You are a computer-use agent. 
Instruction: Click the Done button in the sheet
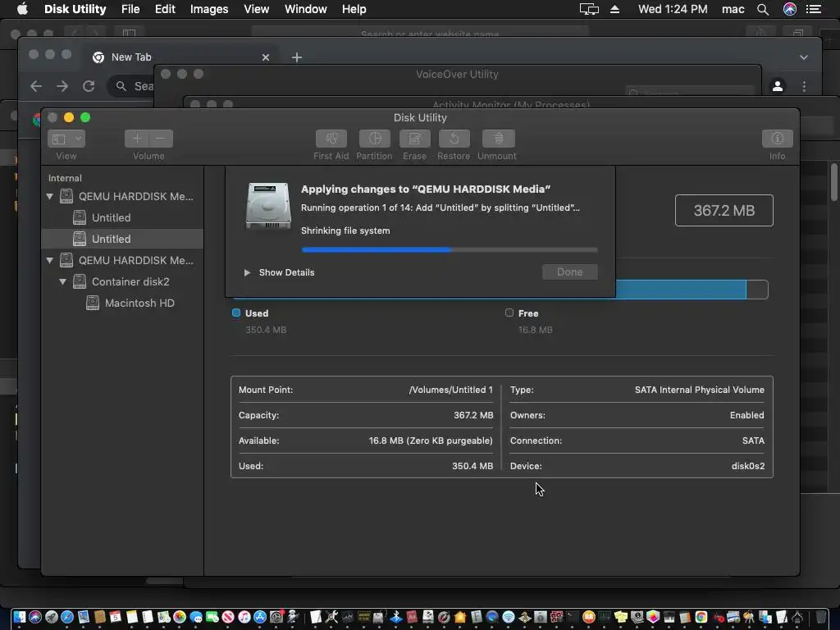point(570,272)
